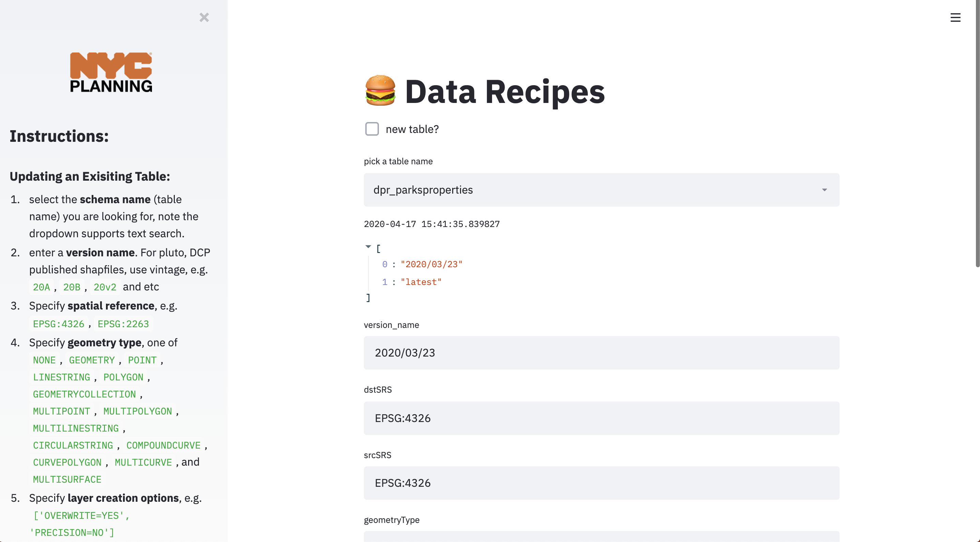Click inside the srcSRS field
This screenshot has height=542, width=980.
601,483
